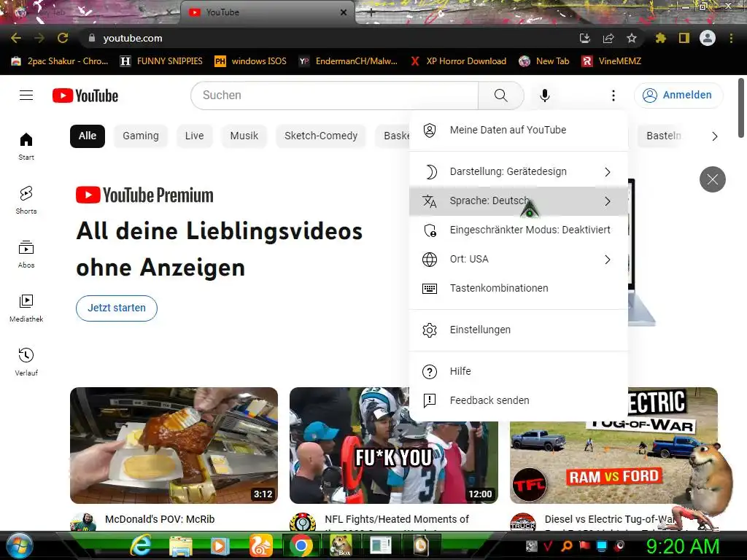The width and height of the screenshot is (747, 560).
Task: Open Mediathek in the sidebar
Action: (26, 308)
